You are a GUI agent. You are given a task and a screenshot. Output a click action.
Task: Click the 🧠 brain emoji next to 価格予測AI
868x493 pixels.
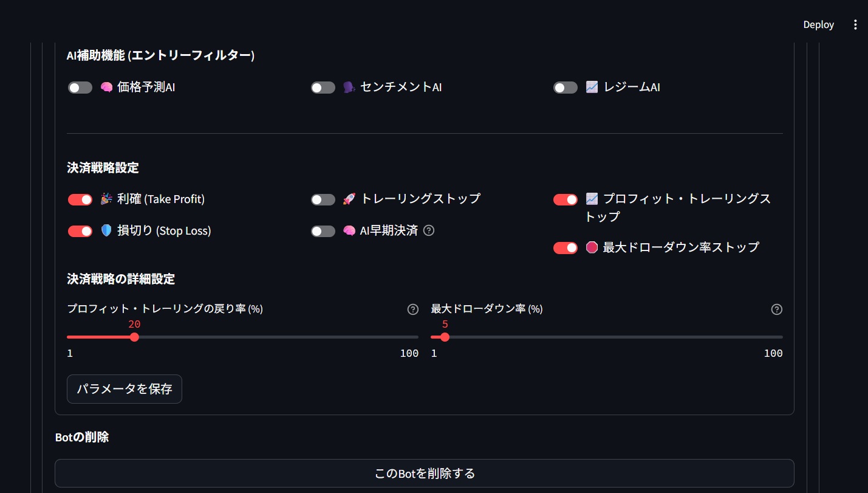coord(106,88)
